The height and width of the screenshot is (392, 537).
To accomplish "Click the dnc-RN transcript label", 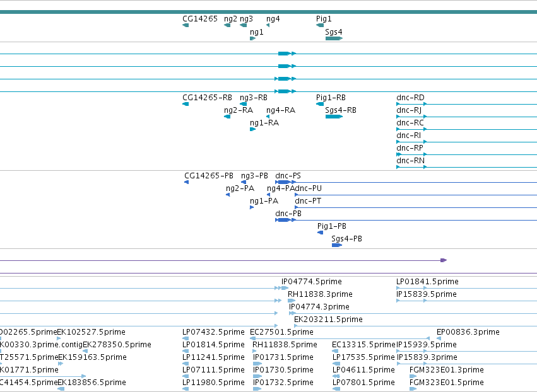I will coord(410,161).
